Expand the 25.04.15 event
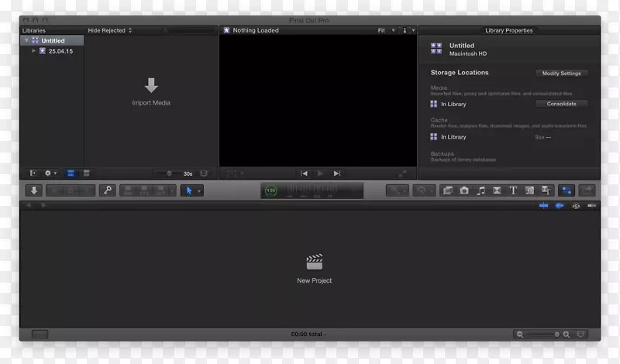Viewport: 620px width, 364px height. pos(33,51)
